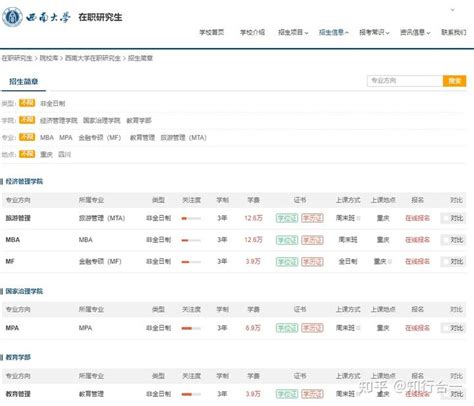Tick 对比 checkbox for MF row
474x406 pixels.
pyautogui.click(x=445, y=262)
